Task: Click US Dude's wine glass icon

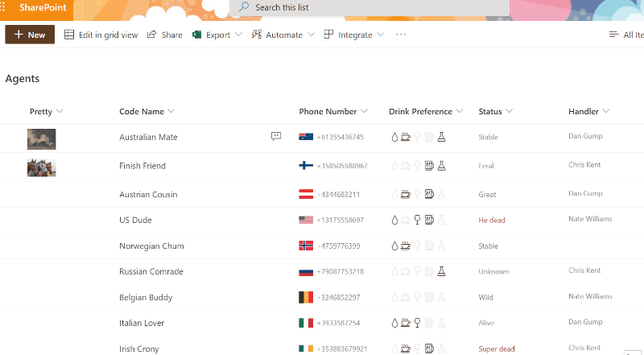Action: pos(417,220)
